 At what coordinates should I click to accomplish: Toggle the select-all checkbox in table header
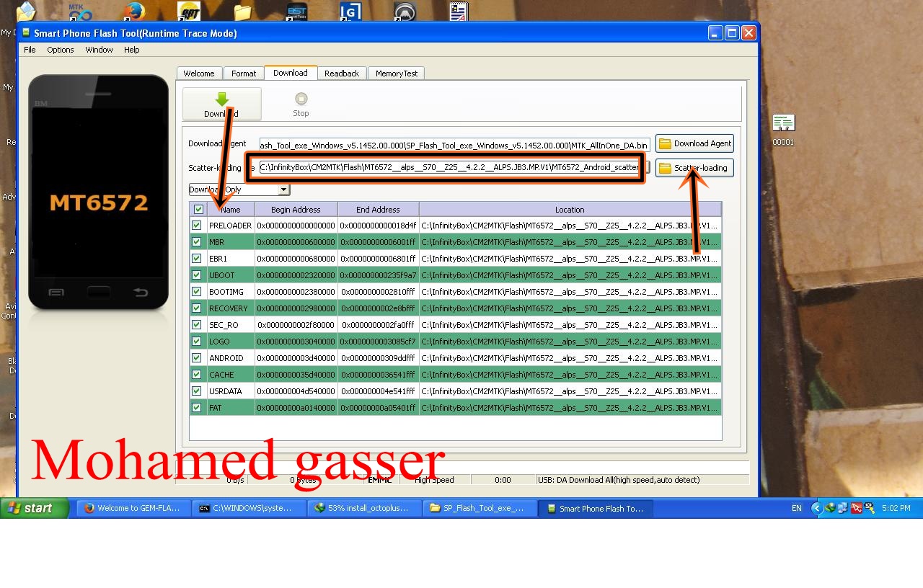pyautogui.click(x=198, y=210)
